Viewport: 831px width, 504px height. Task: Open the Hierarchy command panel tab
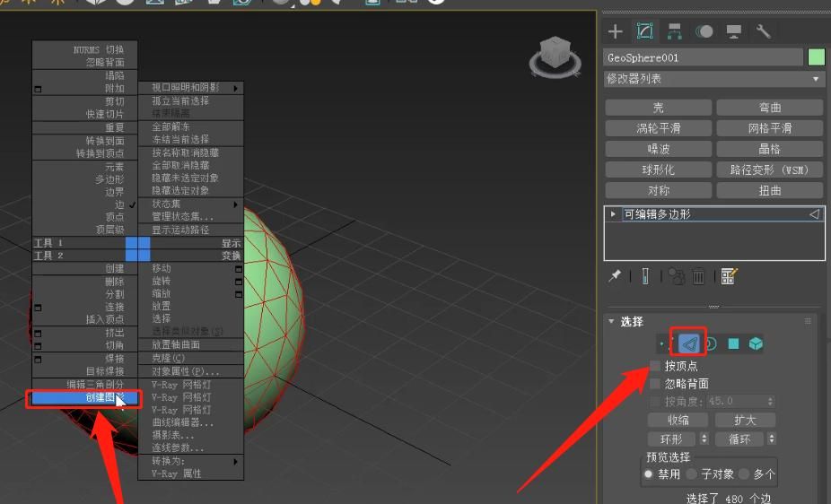pos(674,31)
